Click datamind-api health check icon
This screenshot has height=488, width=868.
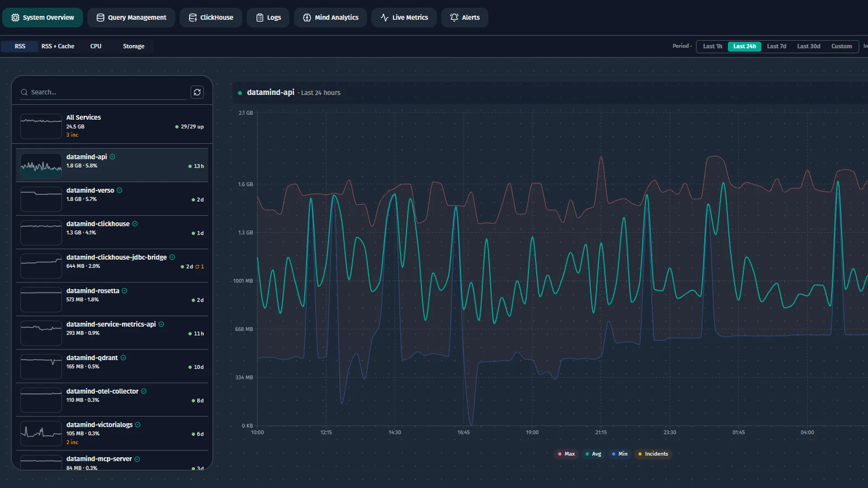pos(113,157)
